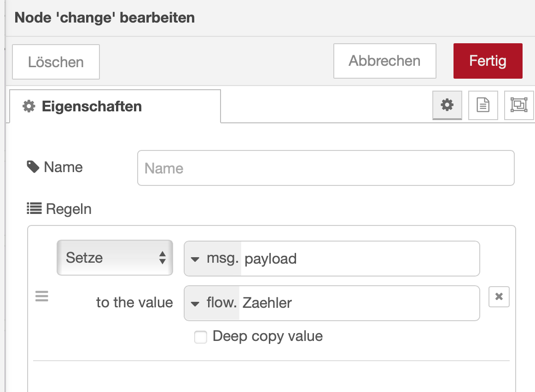
Task: Click the list icon next to Regeln
Action: point(34,209)
